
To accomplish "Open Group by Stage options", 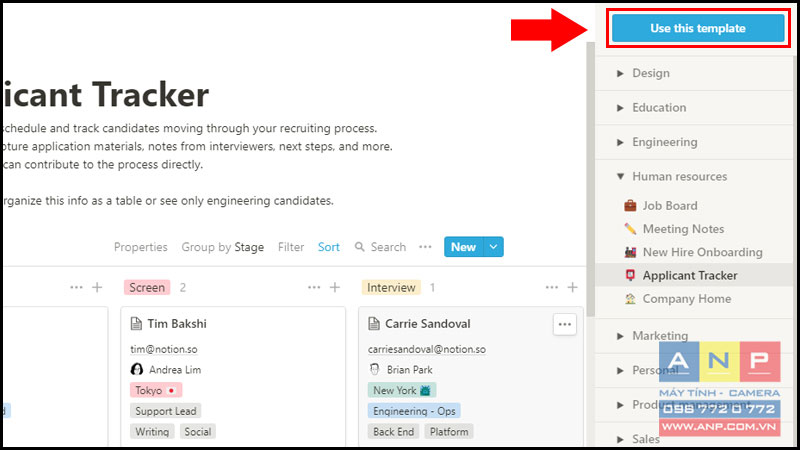I will pyautogui.click(x=222, y=247).
